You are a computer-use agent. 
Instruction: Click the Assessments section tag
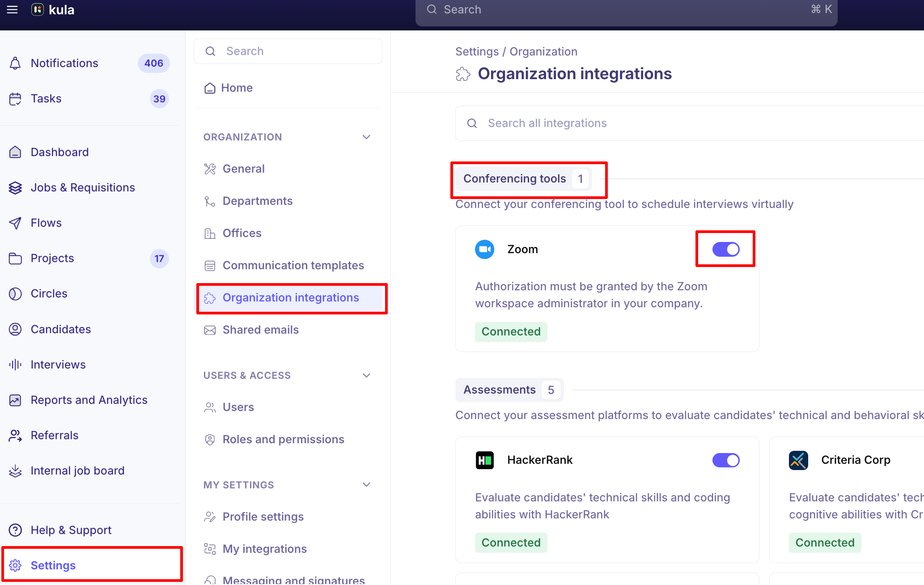(509, 390)
